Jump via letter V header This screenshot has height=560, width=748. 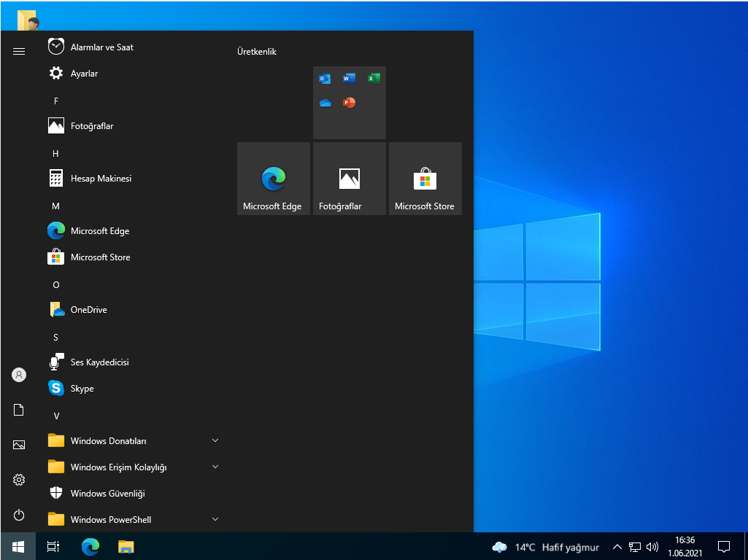coord(55,416)
